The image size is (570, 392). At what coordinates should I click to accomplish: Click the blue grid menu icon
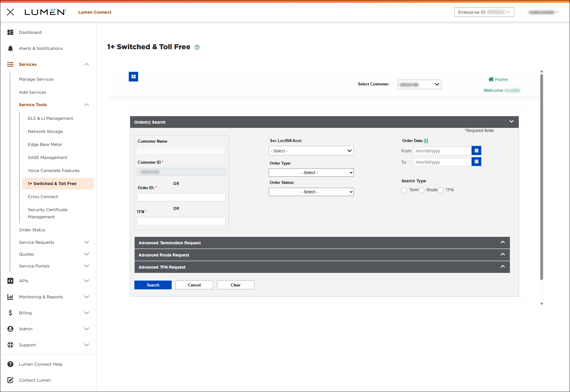tap(133, 77)
